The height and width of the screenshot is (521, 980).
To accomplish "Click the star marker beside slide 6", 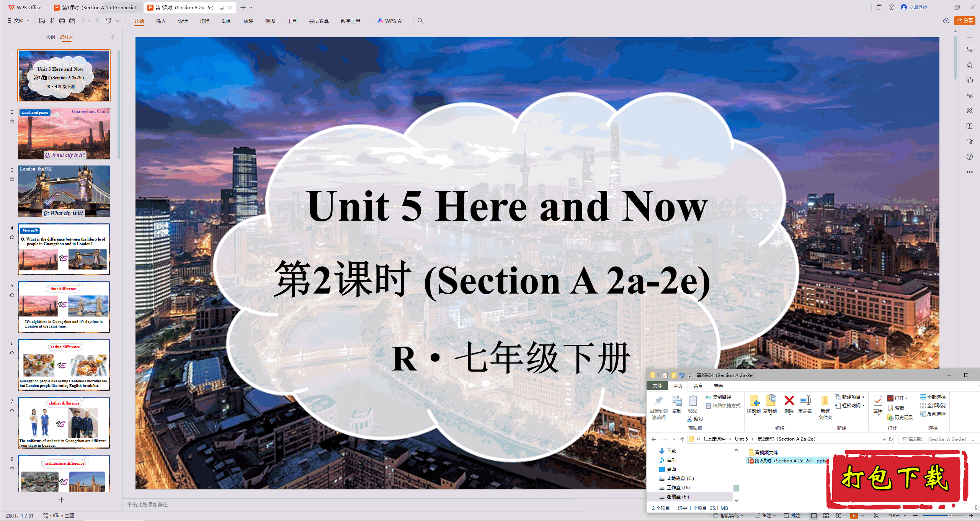I will click(12, 353).
